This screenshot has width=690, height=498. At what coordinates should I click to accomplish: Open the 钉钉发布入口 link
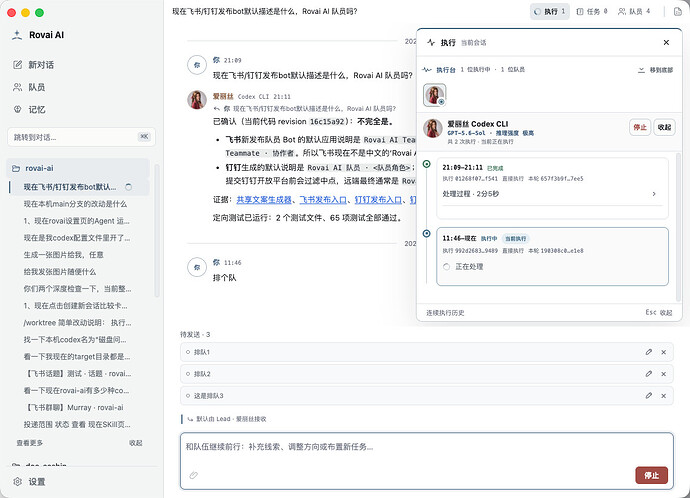(x=378, y=200)
